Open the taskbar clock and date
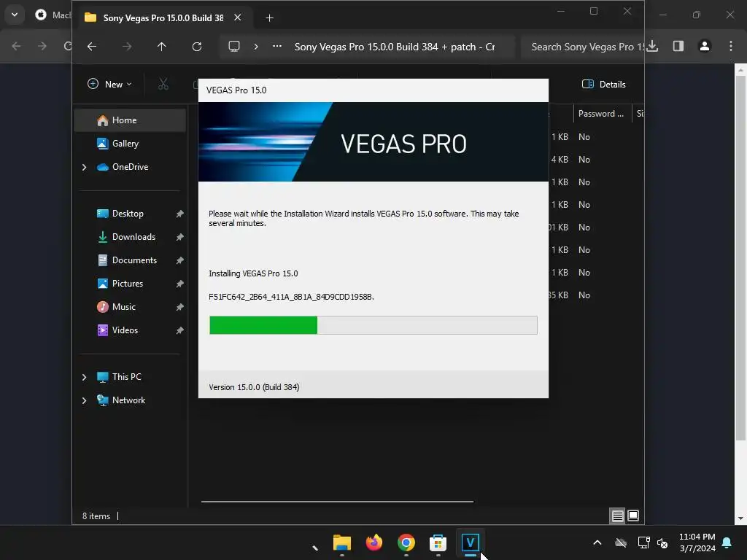The height and width of the screenshot is (560, 747). [x=697, y=542]
